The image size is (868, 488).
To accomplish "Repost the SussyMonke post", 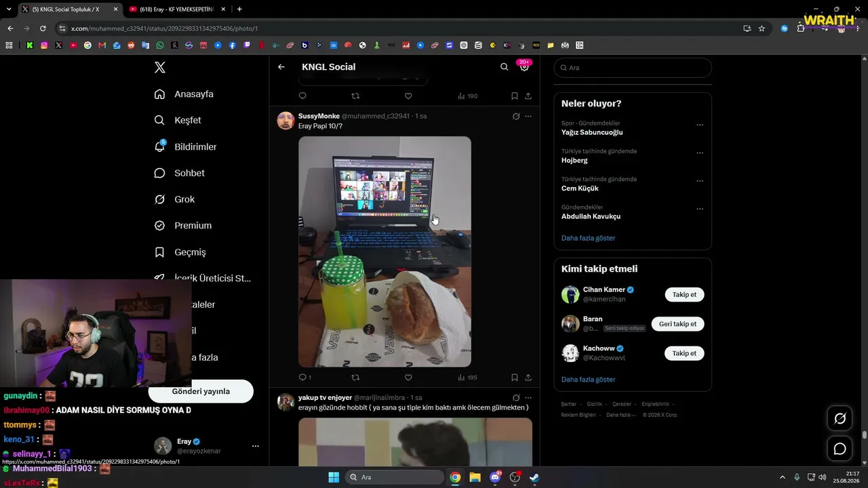I will 355,378.
